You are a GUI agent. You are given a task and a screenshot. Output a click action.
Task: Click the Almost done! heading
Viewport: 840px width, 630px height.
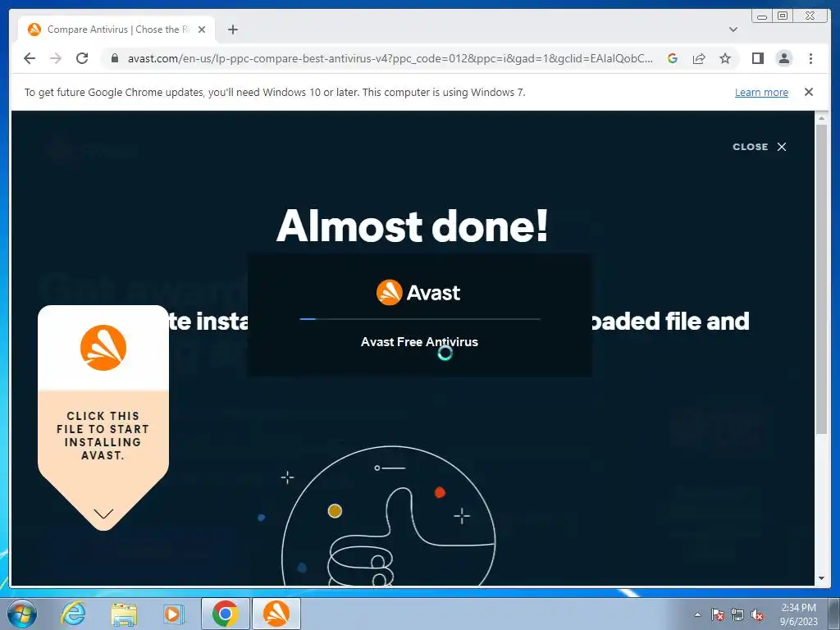point(413,226)
